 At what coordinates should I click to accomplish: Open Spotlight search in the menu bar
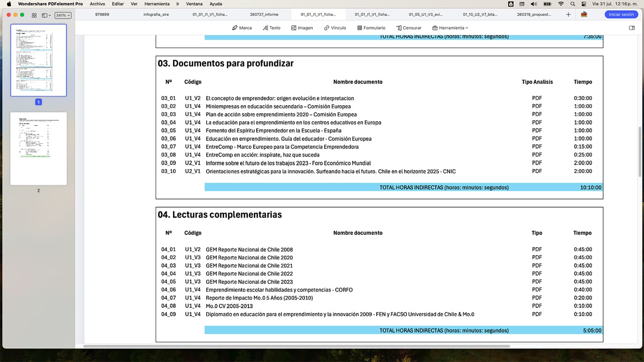tap(573, 4)
